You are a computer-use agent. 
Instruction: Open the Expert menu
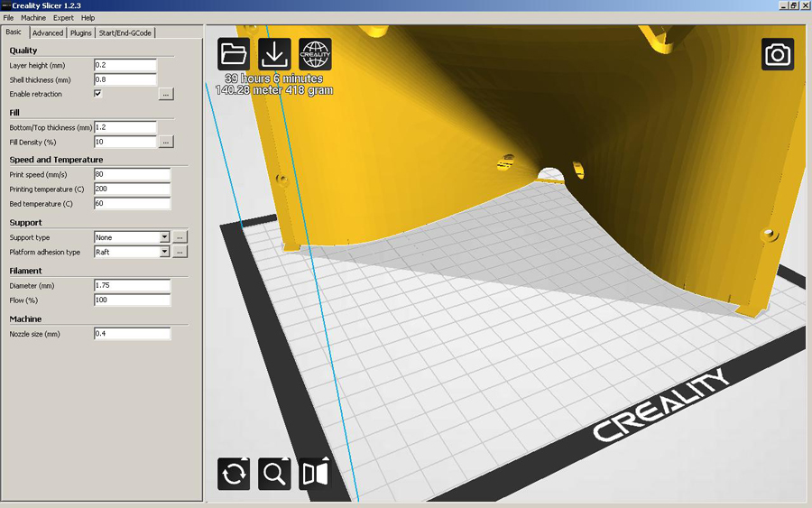coord(63,18)
